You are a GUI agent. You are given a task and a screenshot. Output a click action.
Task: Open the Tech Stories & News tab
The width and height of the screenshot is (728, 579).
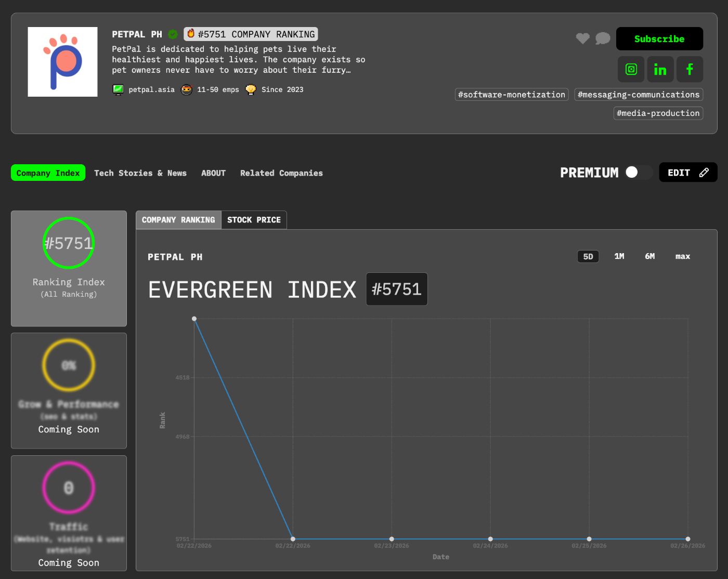click(140, 173)
